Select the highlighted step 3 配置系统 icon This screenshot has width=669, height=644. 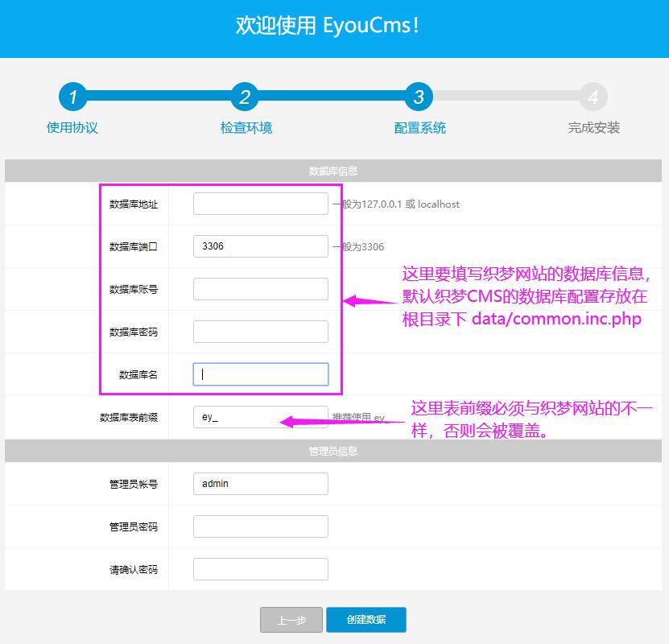[419, 98]
